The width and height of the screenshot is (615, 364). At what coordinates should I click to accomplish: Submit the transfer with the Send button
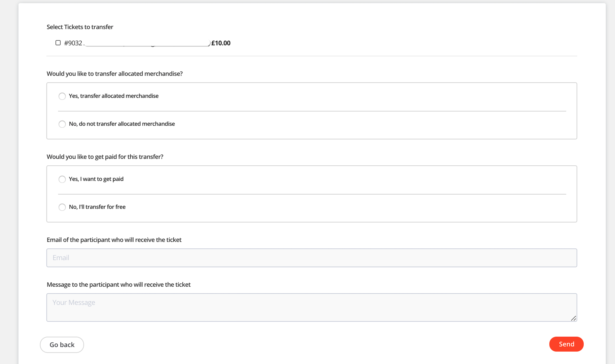[x=566, y=344]
